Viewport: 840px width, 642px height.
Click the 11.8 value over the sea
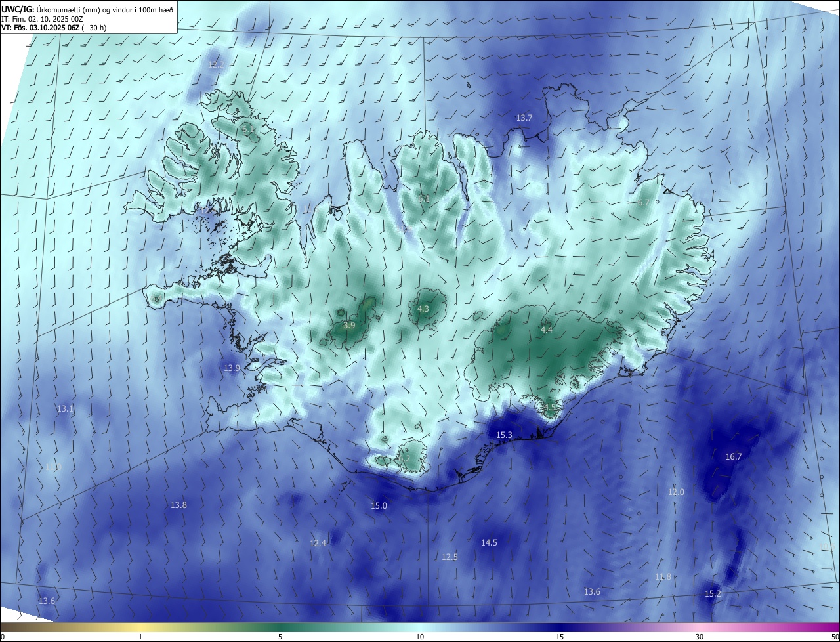coord(663,576)
